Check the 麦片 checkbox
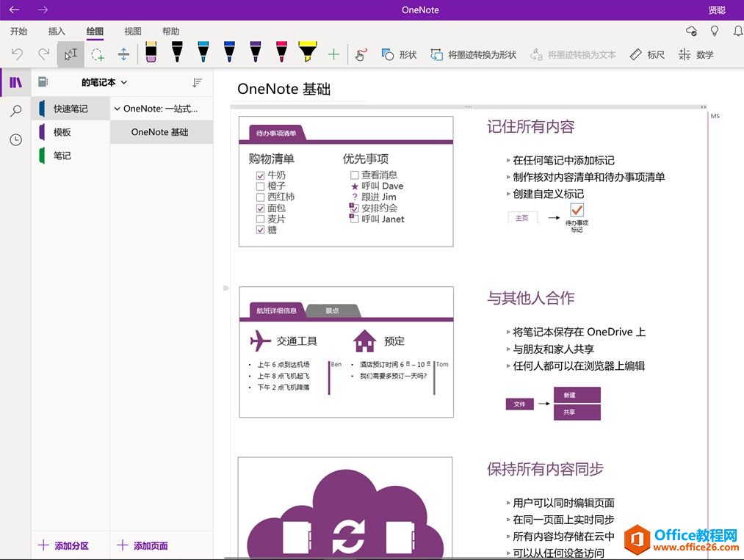The width and height of the screenshot is (744, 560). tap(260, 219)
